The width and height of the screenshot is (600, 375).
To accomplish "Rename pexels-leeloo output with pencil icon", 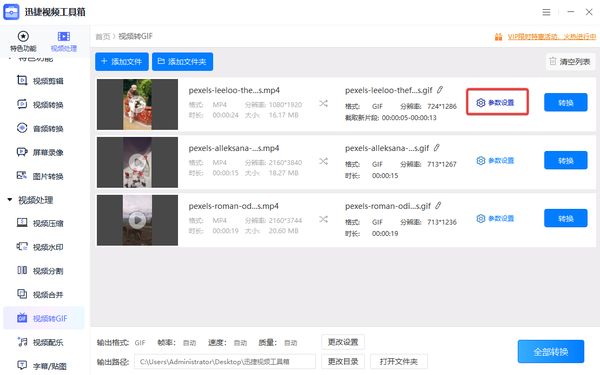I will pos(440,90).
